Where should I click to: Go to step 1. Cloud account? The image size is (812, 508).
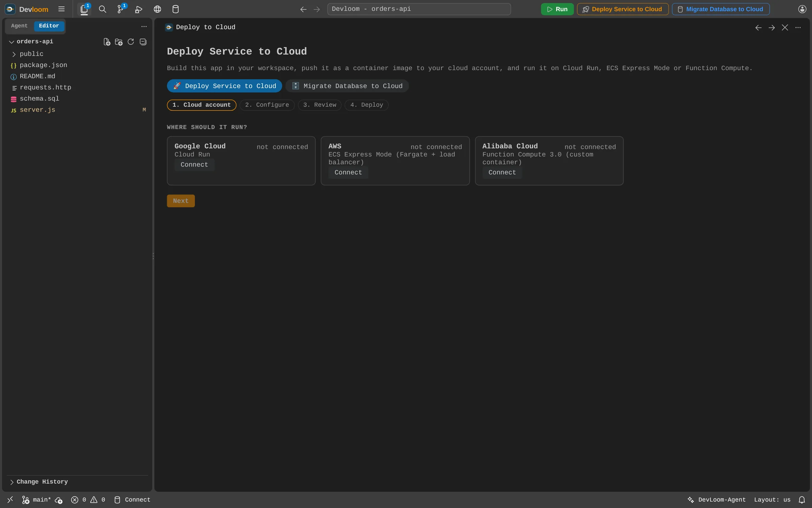pyautogui.click(x=202, y=105)
